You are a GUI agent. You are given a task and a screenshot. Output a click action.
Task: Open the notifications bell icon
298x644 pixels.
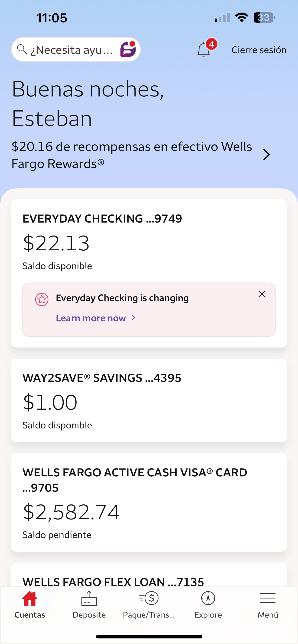pos(203,50)
